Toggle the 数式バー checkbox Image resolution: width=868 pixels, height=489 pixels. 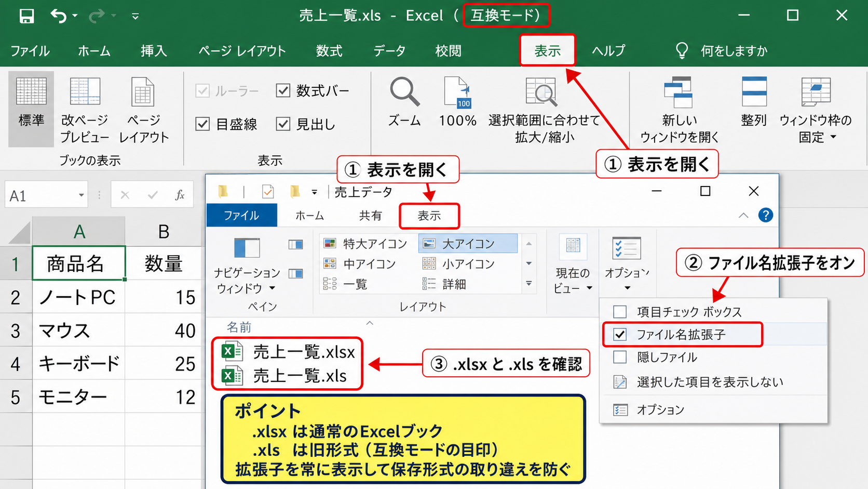[283, 91]
